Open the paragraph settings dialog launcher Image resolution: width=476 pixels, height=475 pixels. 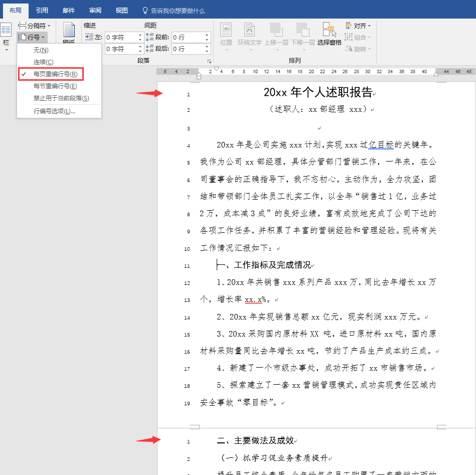click(x=209, y=61)
